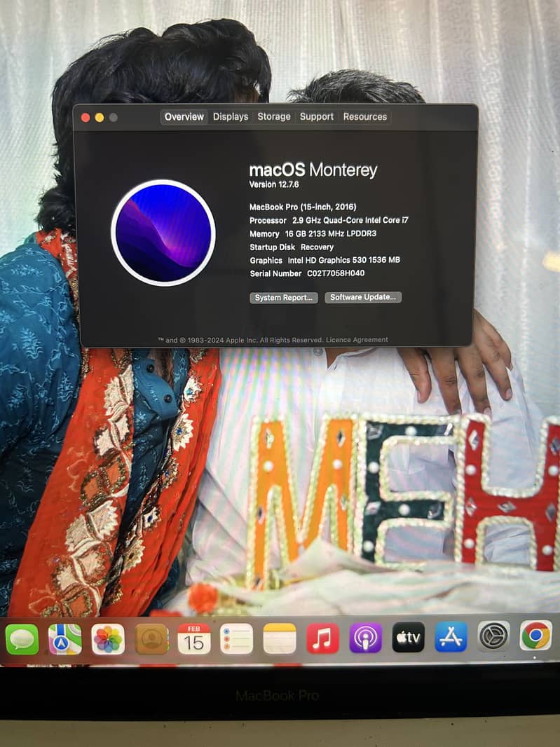Launch Maps from the Dock
Screen dimensions: 560x747
click(x=64, y=638)
